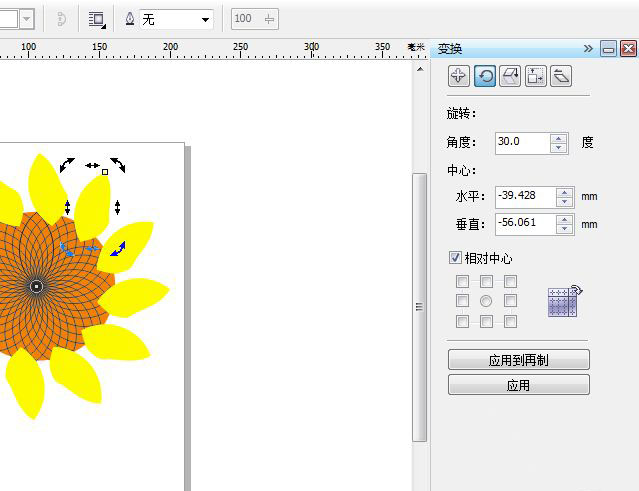
Task: Increase the 水平 horizontal value stepper
Action: 565,192
